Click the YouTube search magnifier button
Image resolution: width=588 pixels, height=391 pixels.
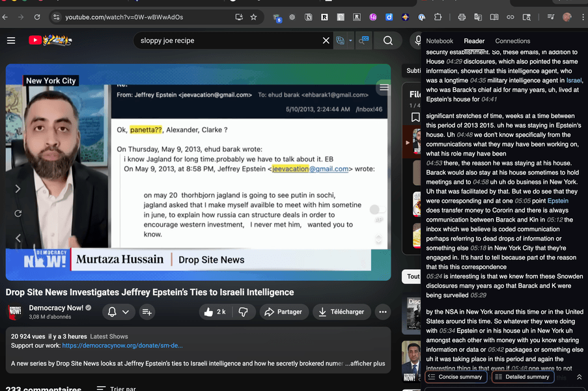pos(388,40)
